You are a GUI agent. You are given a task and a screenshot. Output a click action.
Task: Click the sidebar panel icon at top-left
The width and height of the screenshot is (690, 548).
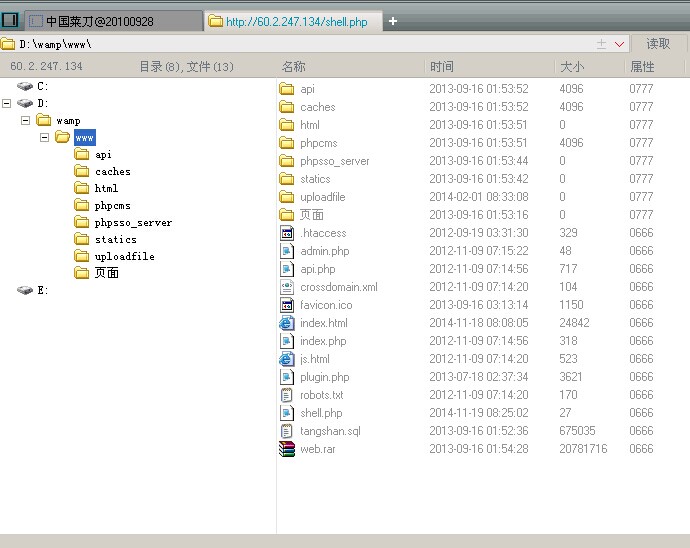[x=10, y=20]
